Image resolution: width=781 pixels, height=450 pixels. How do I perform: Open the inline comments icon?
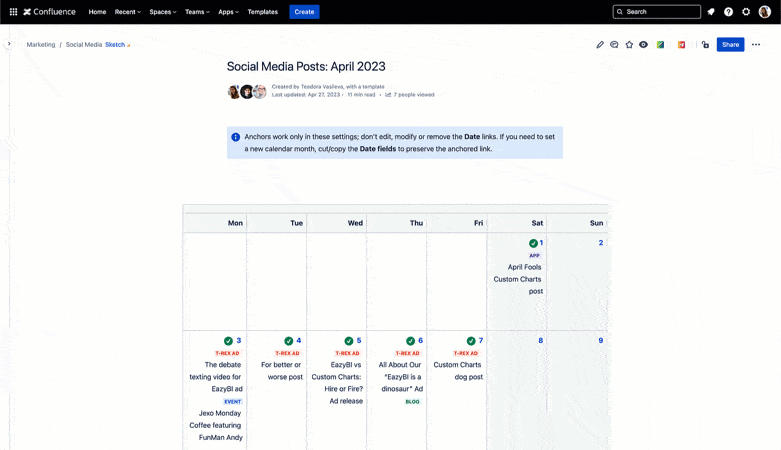pos(614,44)
